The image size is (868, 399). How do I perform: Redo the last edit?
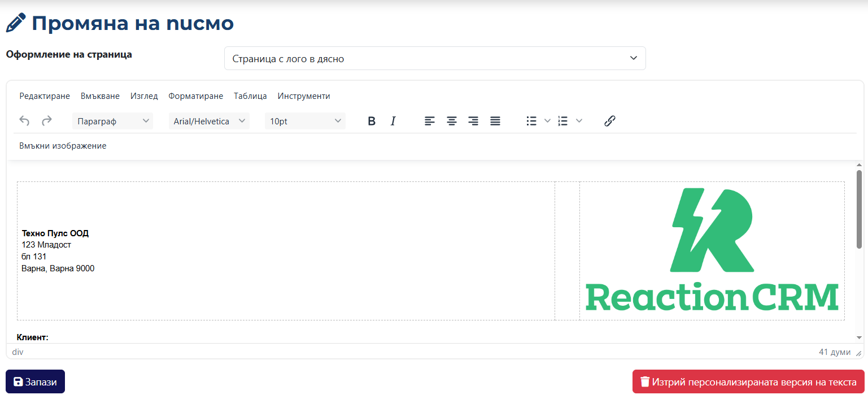(x=47, y=120)
